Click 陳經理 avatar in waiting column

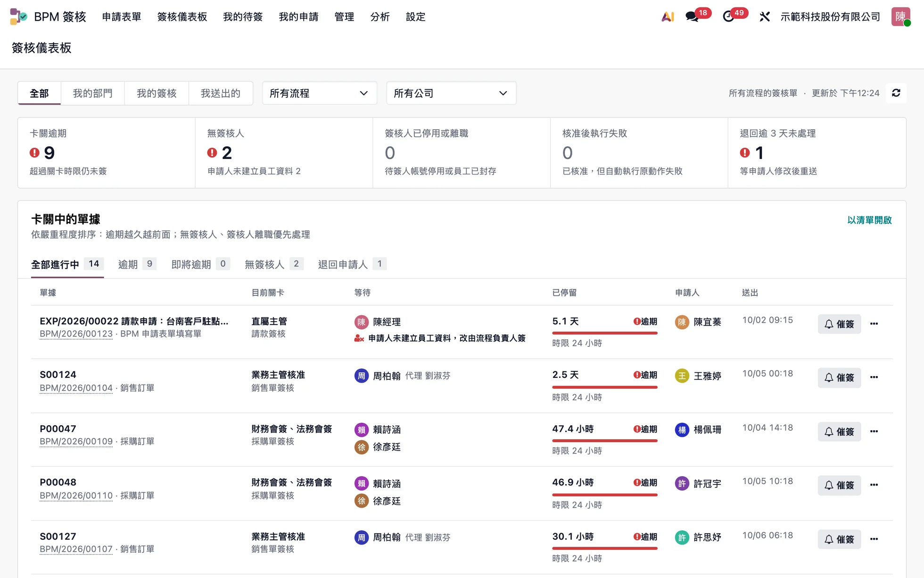[362, 322]
